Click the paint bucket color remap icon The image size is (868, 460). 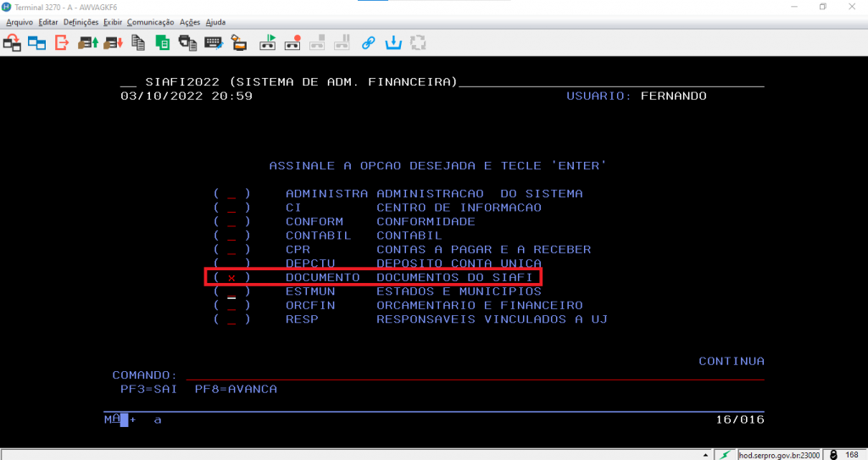(x=238, y=42)
